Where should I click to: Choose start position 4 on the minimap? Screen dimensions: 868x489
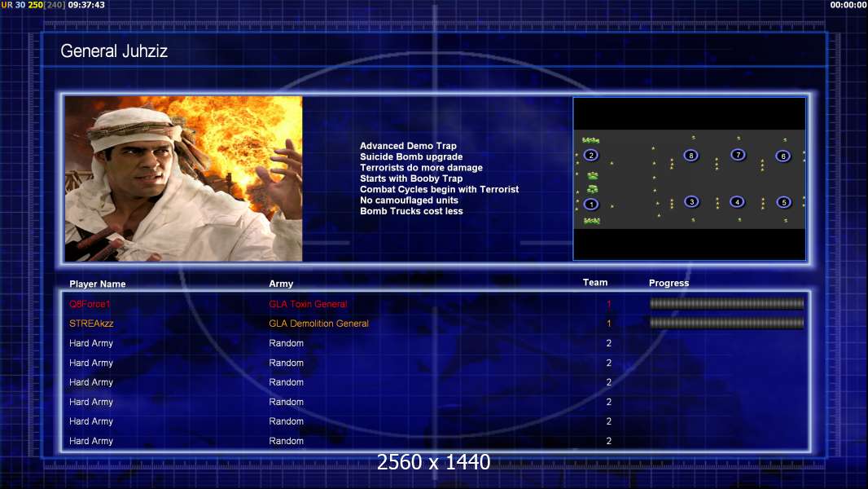tap(737, 202)
